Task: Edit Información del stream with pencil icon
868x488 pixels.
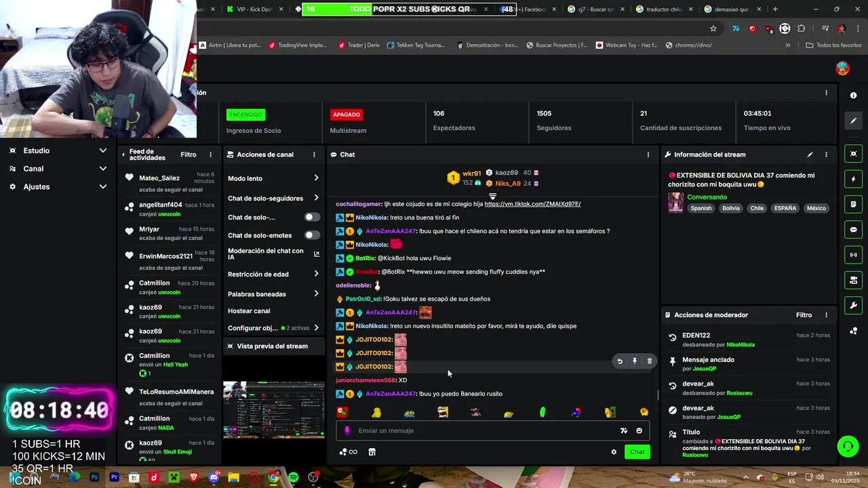Action: click(x=810, y=155)
